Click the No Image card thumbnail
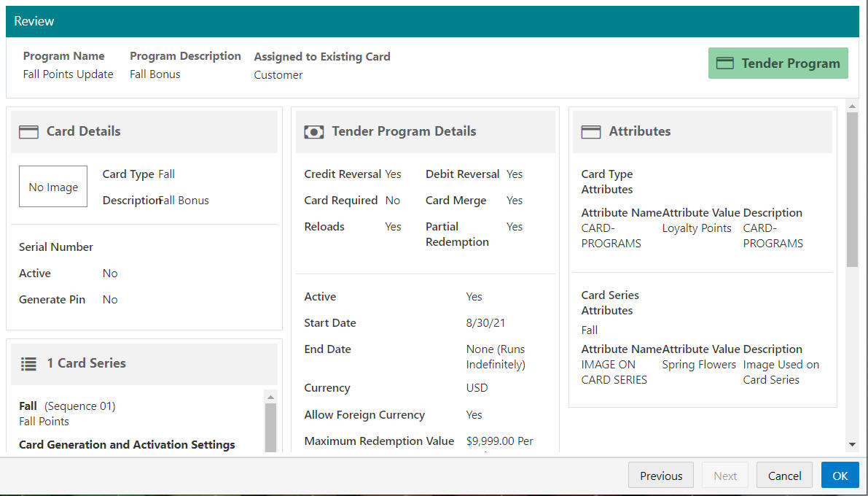Viewport: 868px width, 496px height. click(53, 187)
